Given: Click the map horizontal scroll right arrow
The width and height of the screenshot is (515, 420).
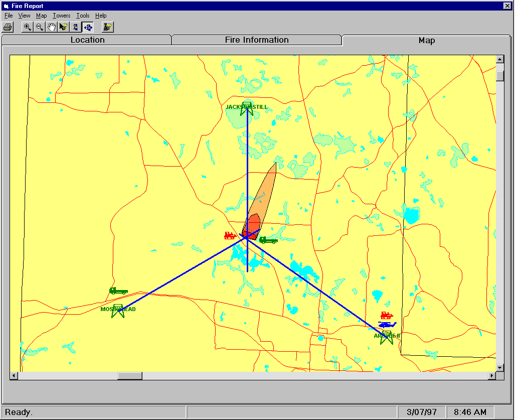Looking at the screenshot, I should click(x=491, y=376).
